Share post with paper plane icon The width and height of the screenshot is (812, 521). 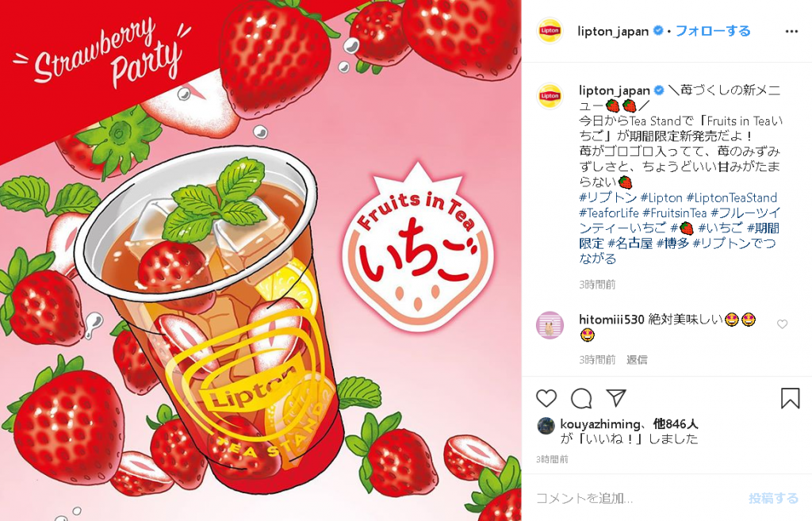click(x=616, y=398)
